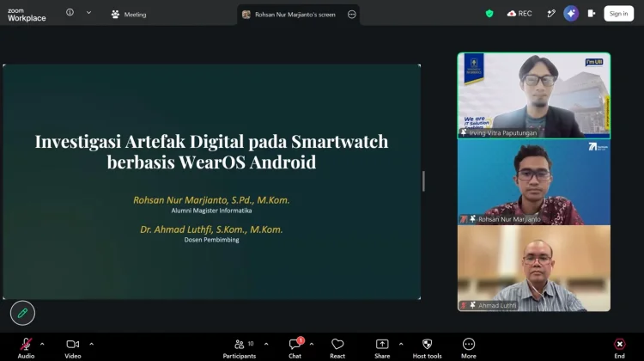
Task: Click the green encryption shield icon
Action: pos(489,14)
